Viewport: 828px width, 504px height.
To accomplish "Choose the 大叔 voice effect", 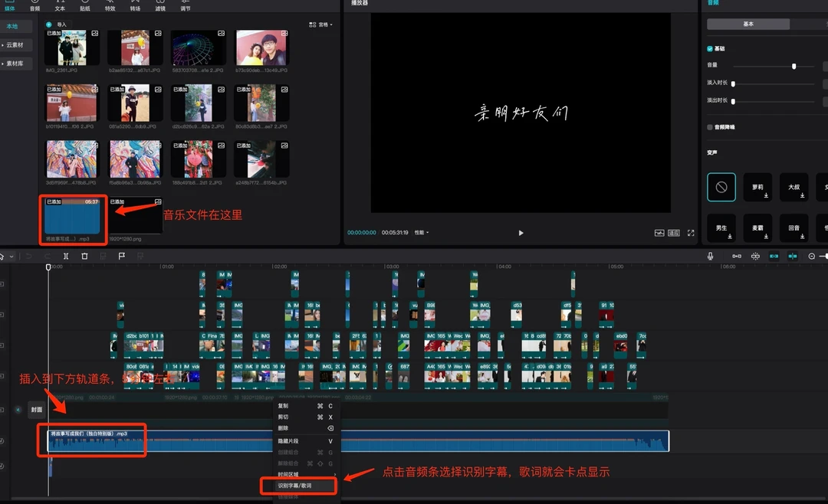I will click(x=793, y=187).
